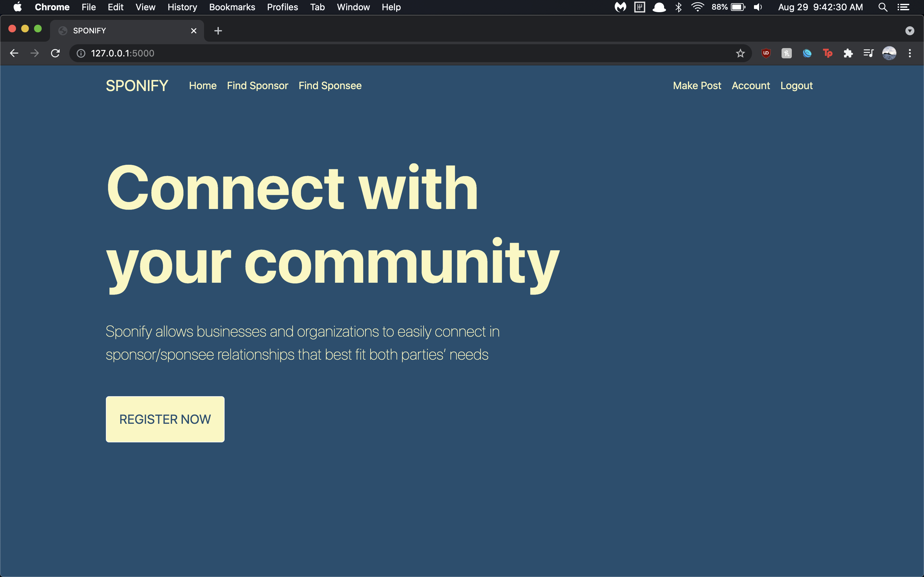Open the uBlock Origin extension icon
924x577 pixels.
click(x=766, y=53)
